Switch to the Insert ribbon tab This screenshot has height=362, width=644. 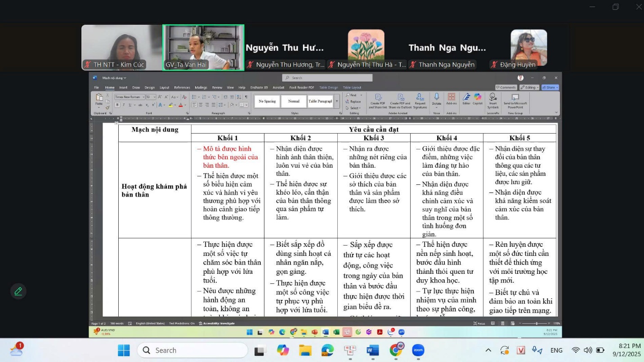(x=123, y=88)
